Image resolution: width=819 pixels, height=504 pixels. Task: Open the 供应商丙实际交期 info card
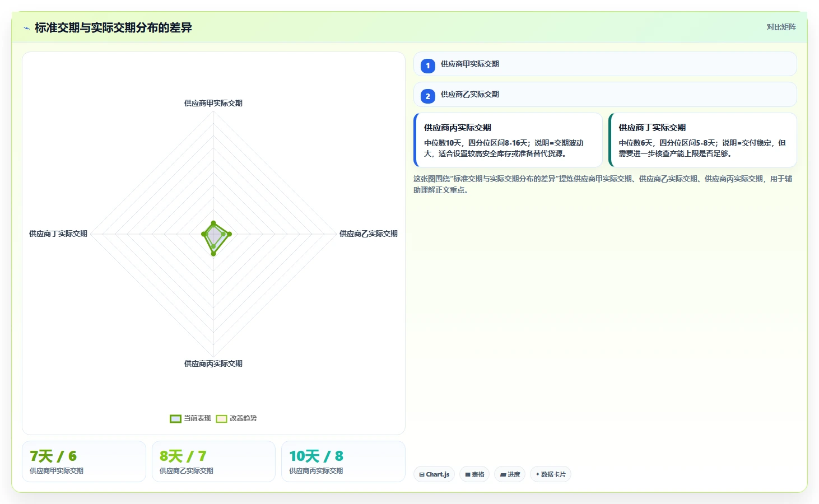point(508,140)
